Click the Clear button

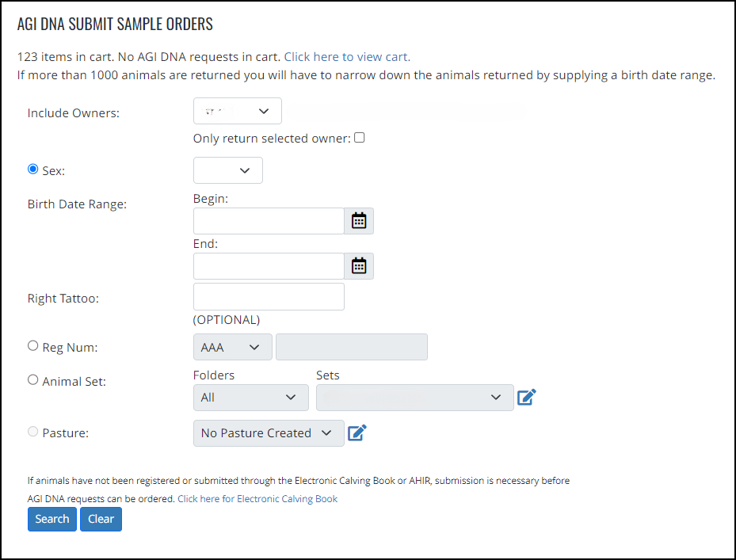[x=101, y=519]
